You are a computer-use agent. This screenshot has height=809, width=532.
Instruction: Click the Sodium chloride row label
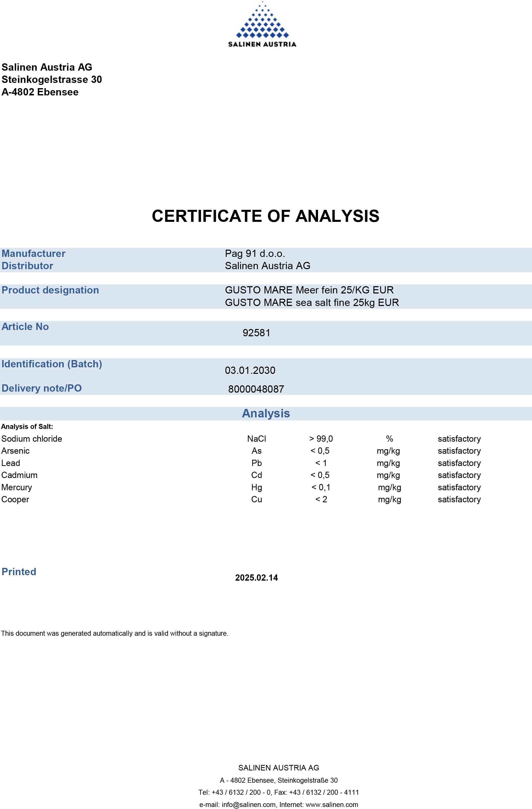(32, 439)
